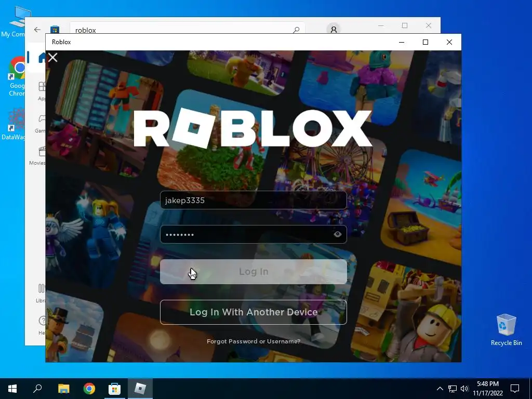This screenshot has width=532, height=399.
Task: Open the Library section in Microsoft Store sidebar
Action: click(41, 293)
